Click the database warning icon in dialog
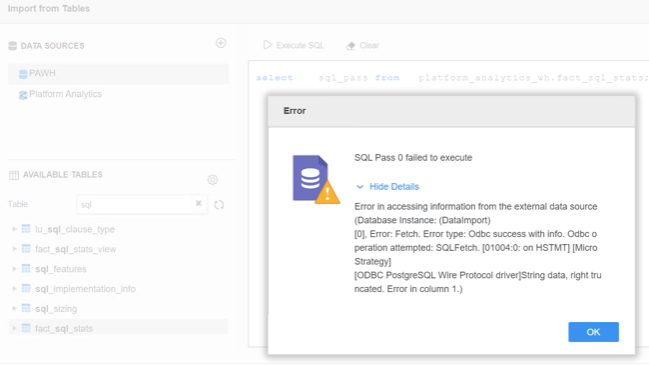Screen dimensions: 649x365 (316, 180)
